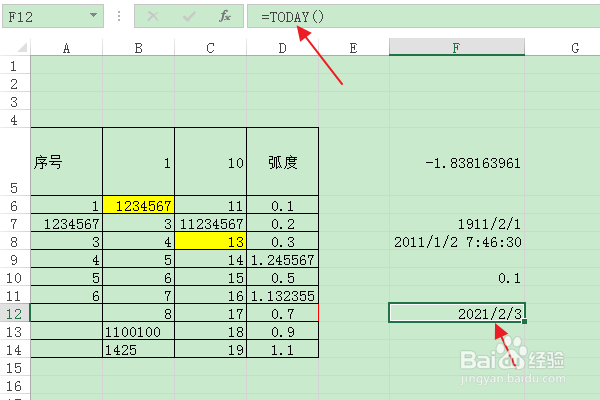Select column E header
This screenshot has width=600, height=400.
pos(354,48)
